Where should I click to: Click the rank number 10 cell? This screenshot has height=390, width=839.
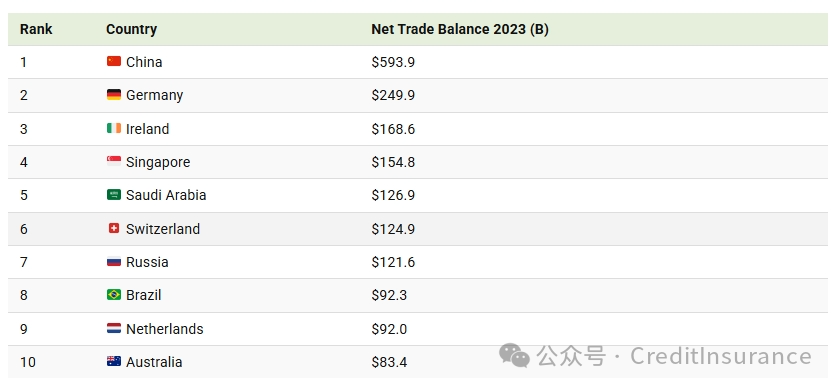pyautogui.click(x=28, y=362)
